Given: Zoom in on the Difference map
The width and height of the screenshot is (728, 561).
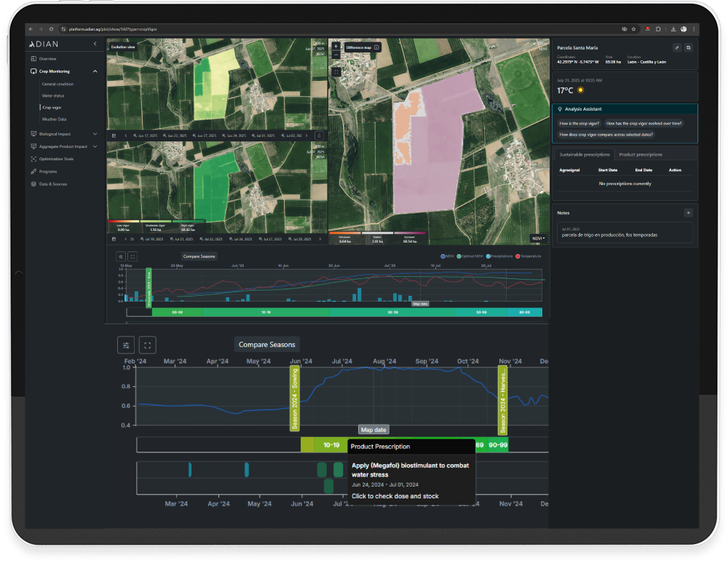Looking at the screenshot, I should coord(336,47).
